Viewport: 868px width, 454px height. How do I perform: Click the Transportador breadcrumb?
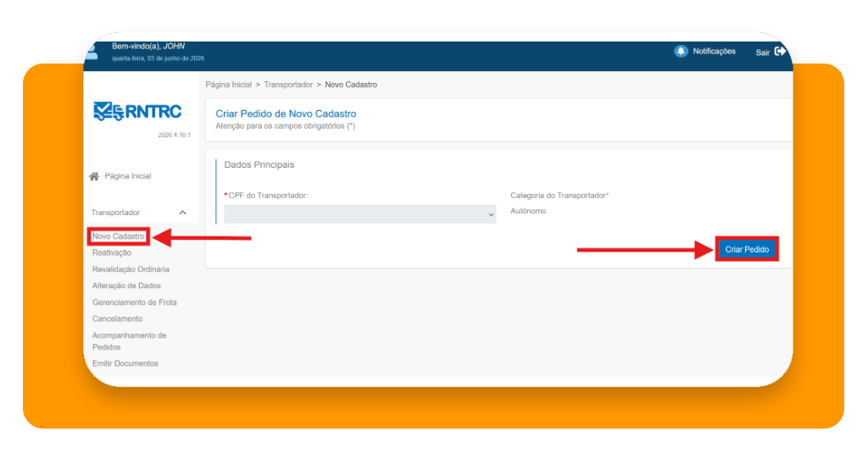click(288, 85)
